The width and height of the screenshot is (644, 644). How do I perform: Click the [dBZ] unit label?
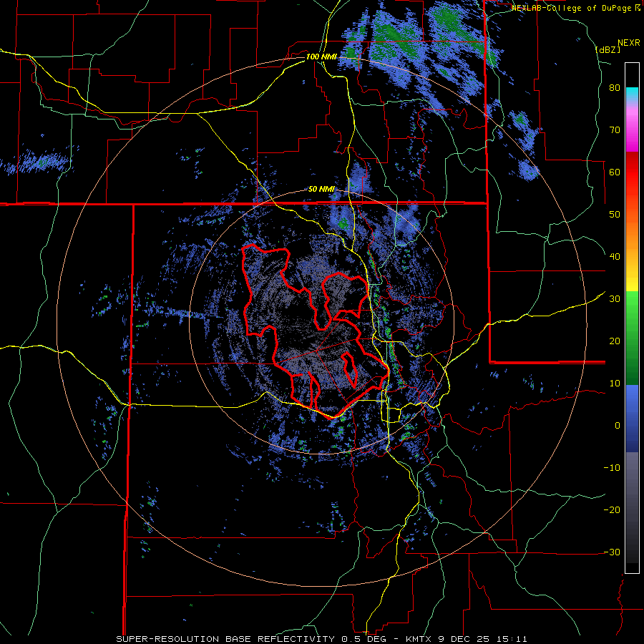608,49
